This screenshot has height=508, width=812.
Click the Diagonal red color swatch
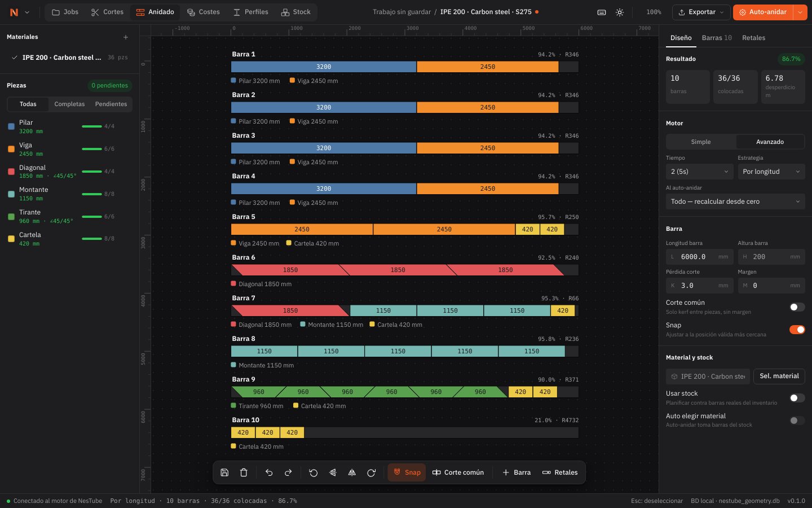(11, 172)
